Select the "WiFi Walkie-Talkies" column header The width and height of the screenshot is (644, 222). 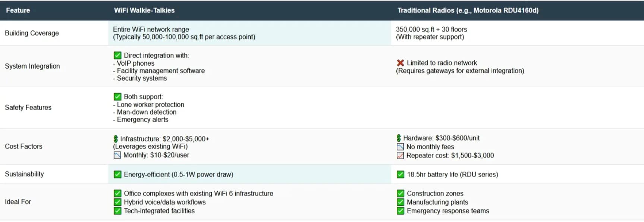(144, 10)
